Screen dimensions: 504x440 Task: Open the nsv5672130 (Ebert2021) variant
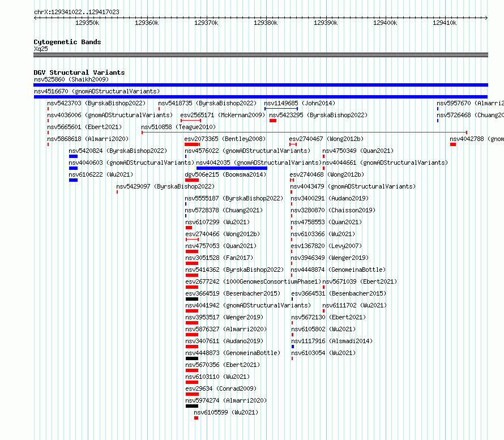pos(328,317)
